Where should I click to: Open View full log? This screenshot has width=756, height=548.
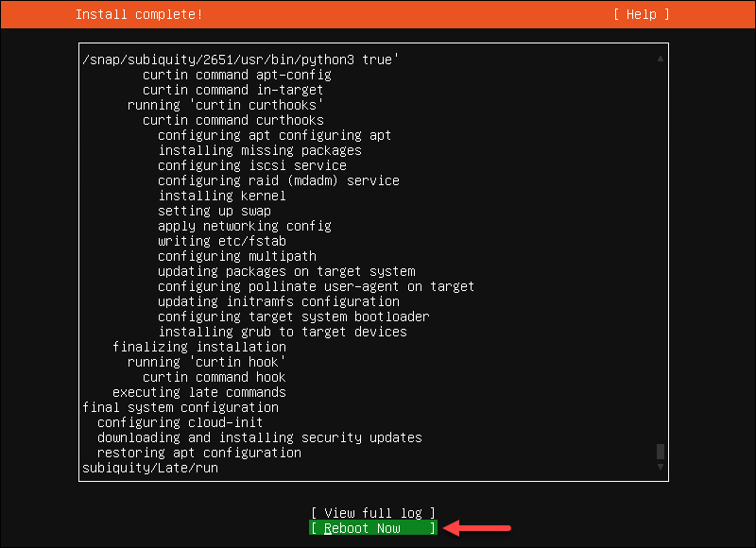[373, 513]
